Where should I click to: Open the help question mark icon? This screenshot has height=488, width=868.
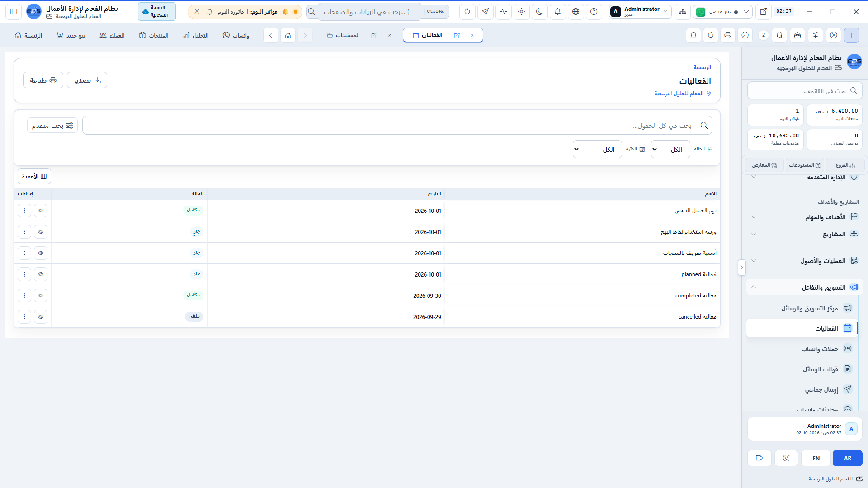coord(594,12)
